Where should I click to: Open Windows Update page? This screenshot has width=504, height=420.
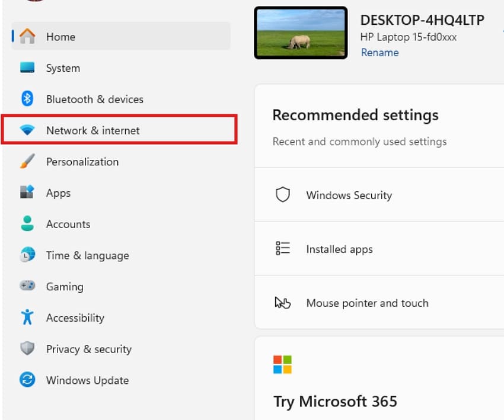point(121,380)
